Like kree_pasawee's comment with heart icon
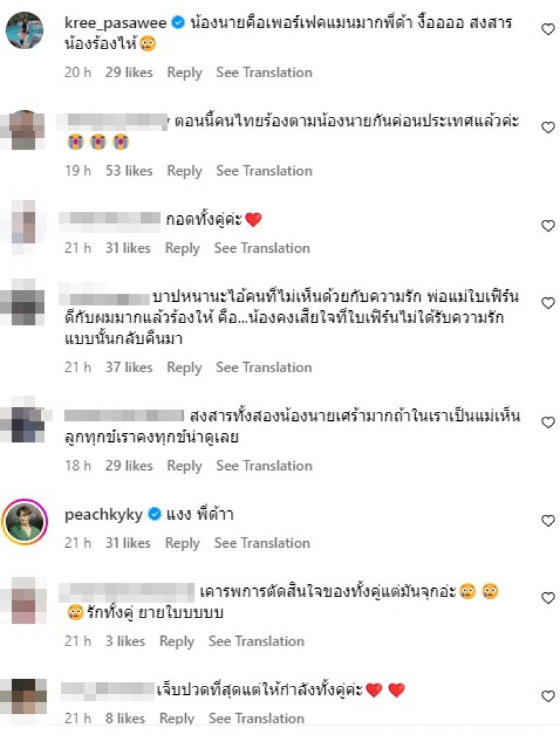Viewport: 560px width, 735px height. [548, 29]
